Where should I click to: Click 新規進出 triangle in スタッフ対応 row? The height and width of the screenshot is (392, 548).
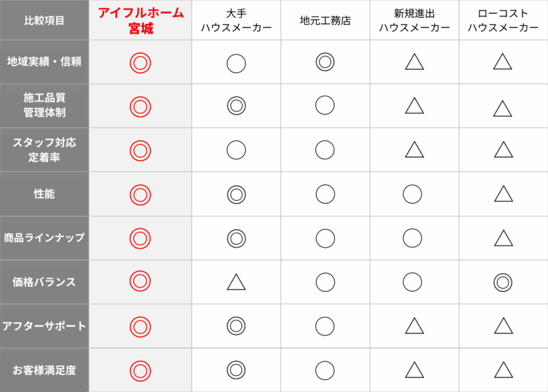[x=414, y=150]
